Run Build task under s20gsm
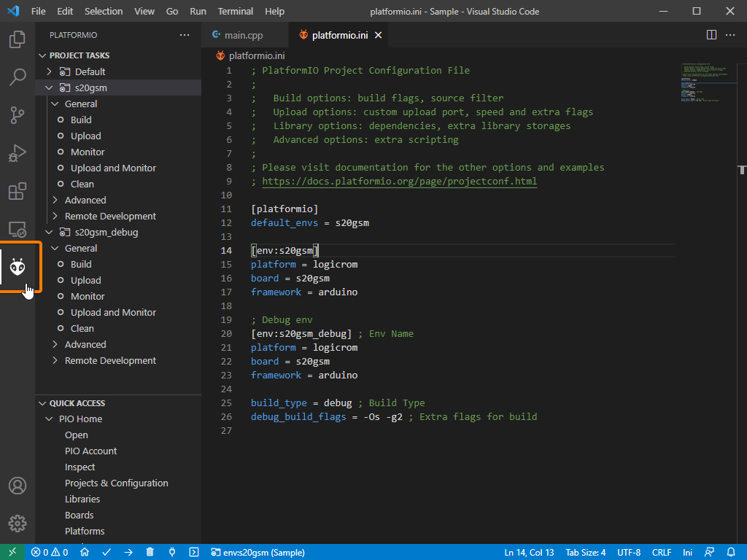 click(81, 120)
